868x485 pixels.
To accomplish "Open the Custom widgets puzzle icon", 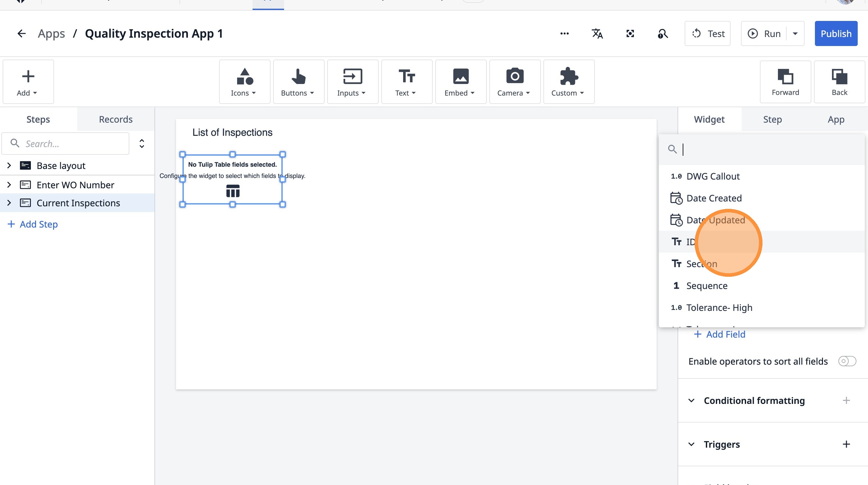I will pos(568,82).
